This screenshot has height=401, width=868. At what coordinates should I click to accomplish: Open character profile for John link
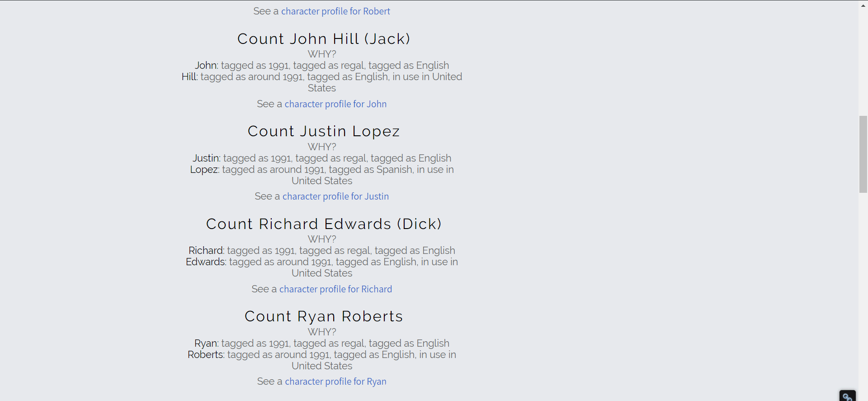pyautogui.click(x=335, y=104)
